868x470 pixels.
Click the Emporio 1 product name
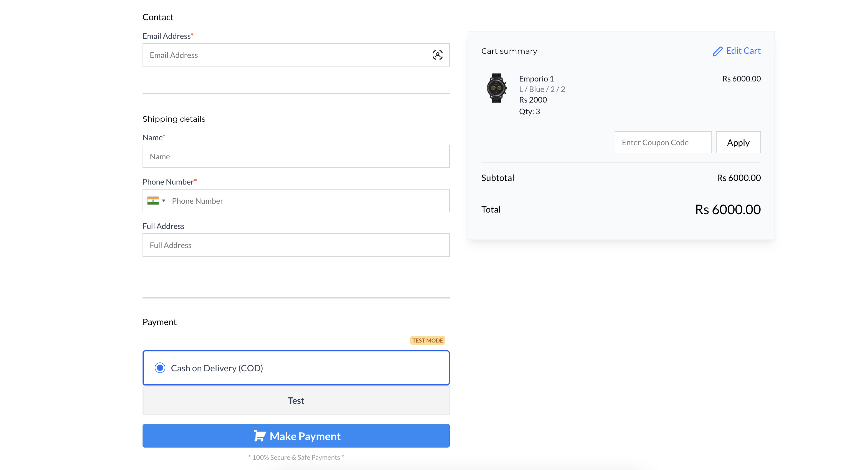click(536, 79)
